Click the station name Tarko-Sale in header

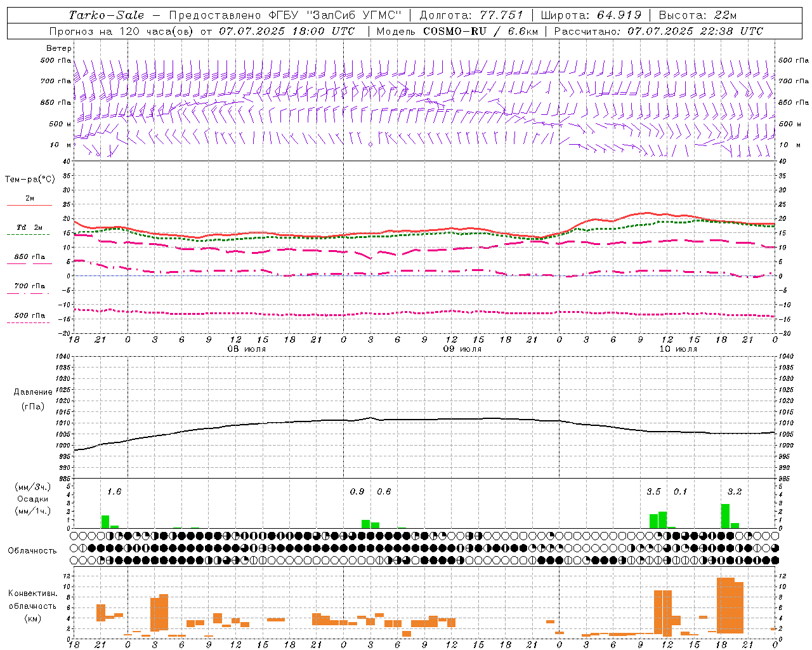click(107, 15)
